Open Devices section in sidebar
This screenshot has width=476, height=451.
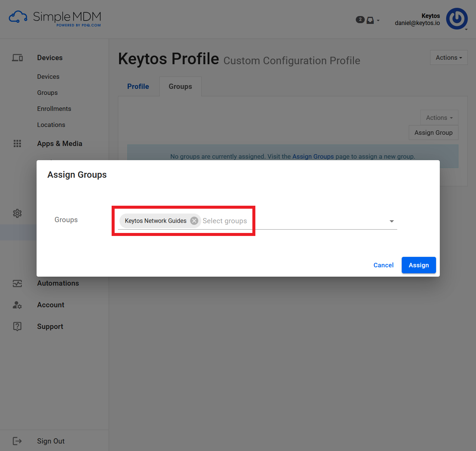click(50, 58)
